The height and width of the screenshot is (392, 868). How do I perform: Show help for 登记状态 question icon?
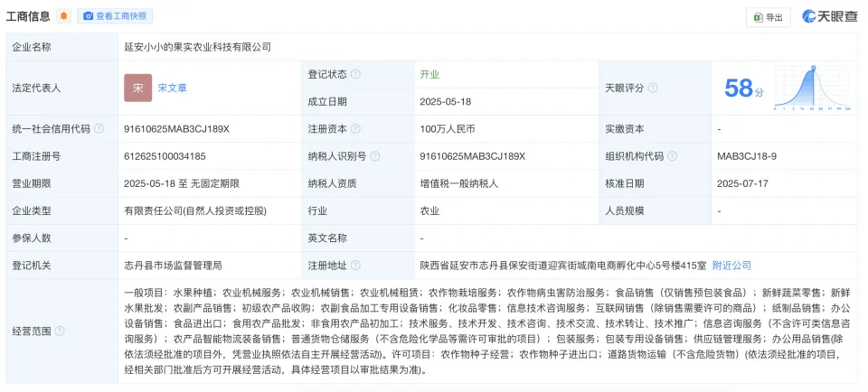pyautogui.click(x=355, y=74)
